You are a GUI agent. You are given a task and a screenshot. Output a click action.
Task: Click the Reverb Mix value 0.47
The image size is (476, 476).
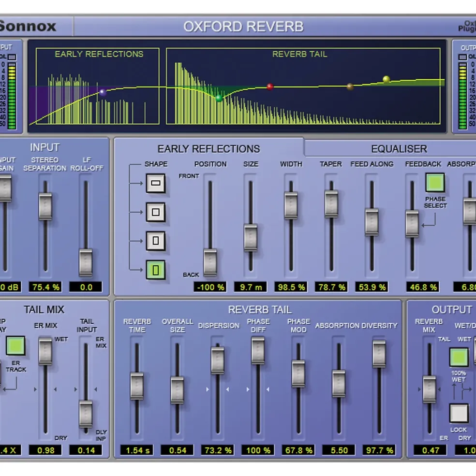(x=431, y=450)
